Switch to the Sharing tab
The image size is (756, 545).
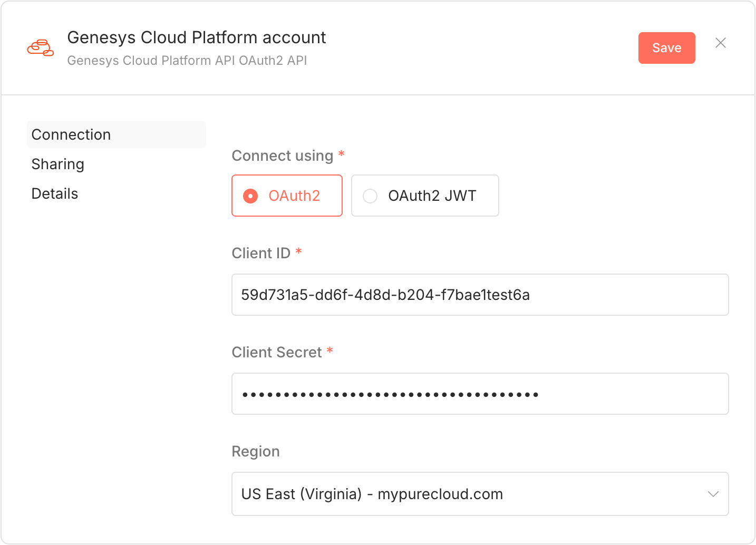click(x=58, y=164)
